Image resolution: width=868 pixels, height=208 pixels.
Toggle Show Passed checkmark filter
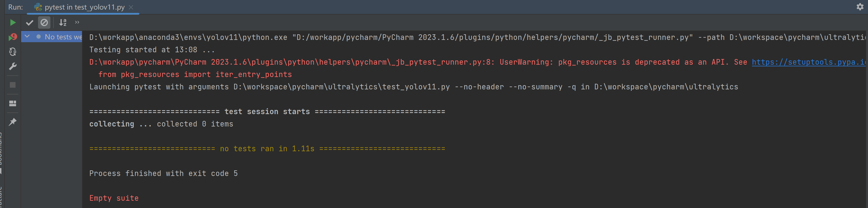(x=30, y=22)
